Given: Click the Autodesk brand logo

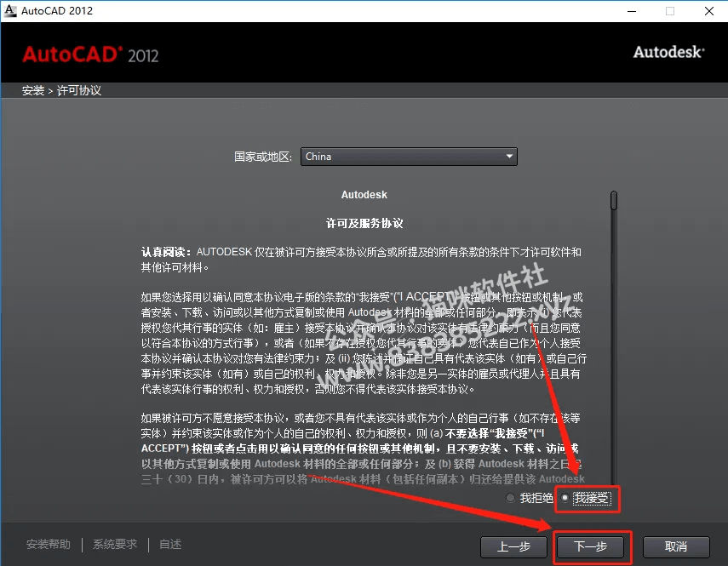Looking at the screenshot, I should (x=669, y=52).
